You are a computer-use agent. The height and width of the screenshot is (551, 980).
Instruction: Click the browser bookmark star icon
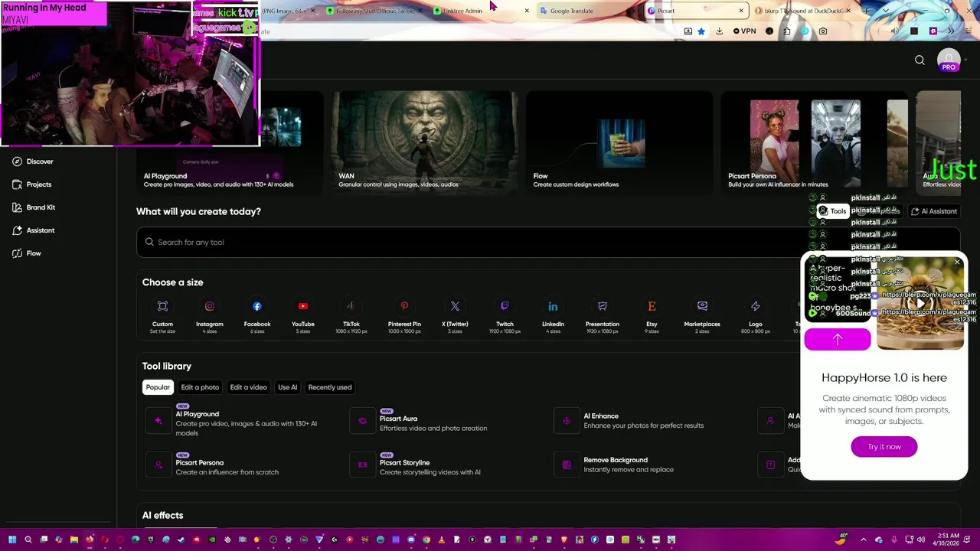[701, 31]
